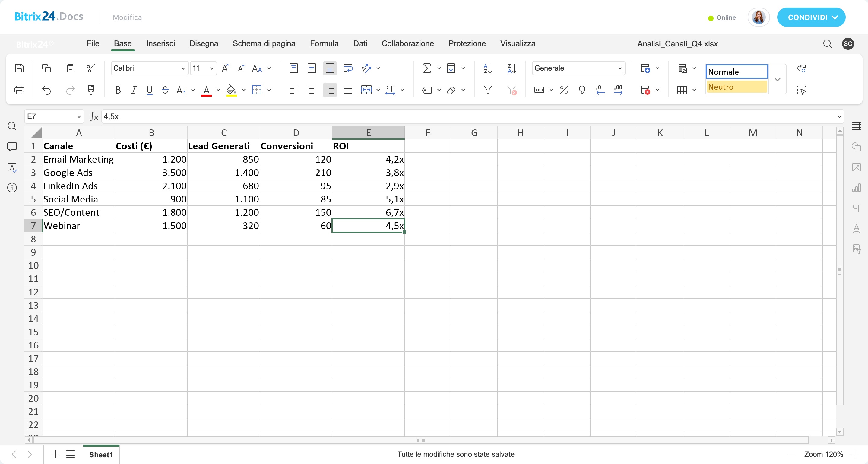Sort ascending A to Z
868x464 pixels.
488,68
